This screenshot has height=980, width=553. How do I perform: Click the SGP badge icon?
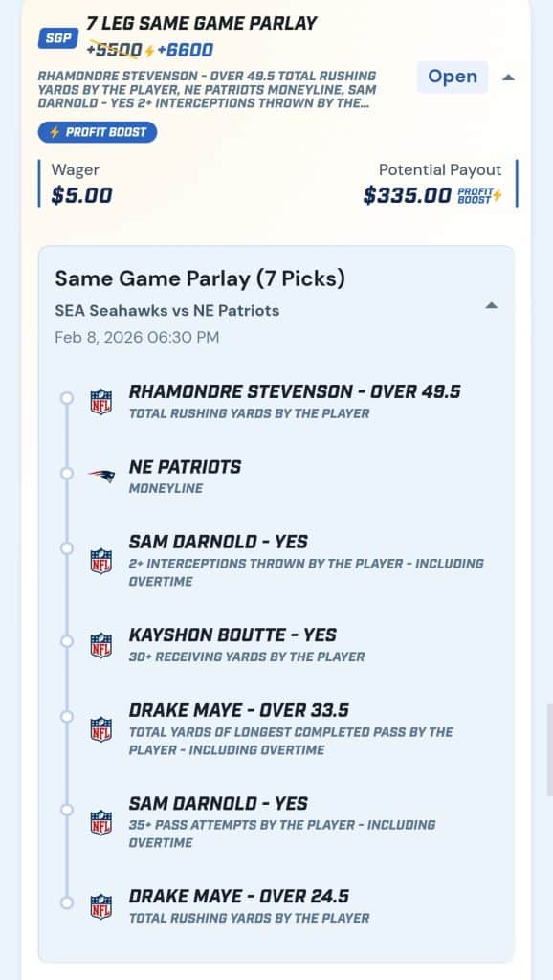pyautogui.click(x=57, y=38)
